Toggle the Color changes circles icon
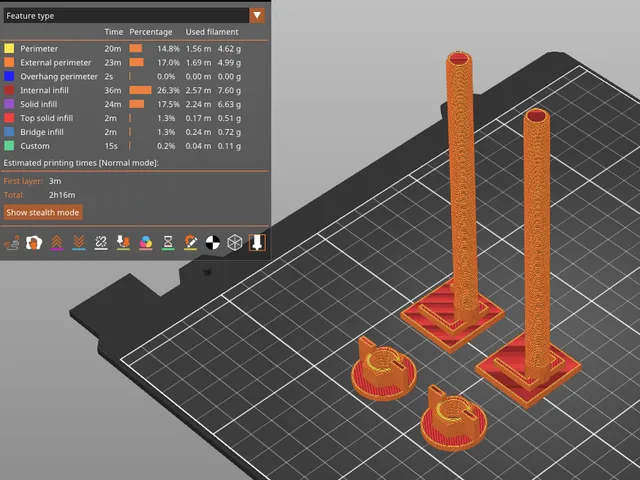The width and height of the screenshot is (640, 480). pos(146,243)
